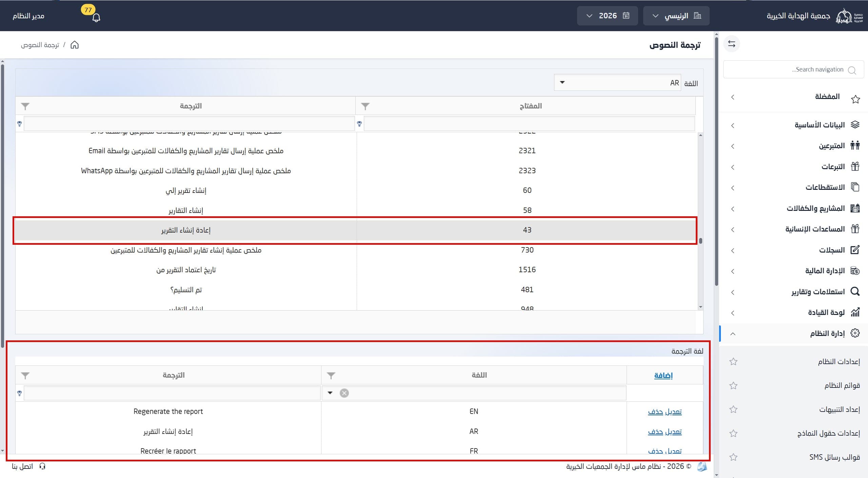Click the Regenerate the report cell
The image size is (868, 478).
tap(168, 412)
